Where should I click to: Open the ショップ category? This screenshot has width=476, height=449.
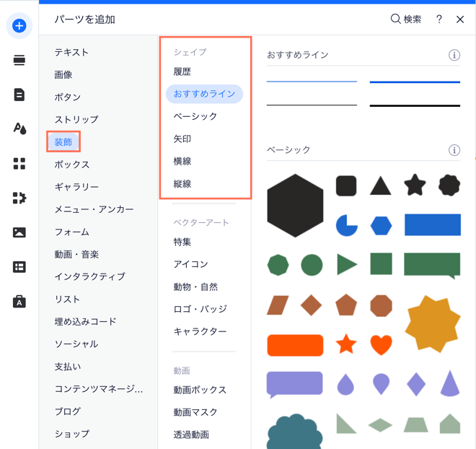point(72,434)
